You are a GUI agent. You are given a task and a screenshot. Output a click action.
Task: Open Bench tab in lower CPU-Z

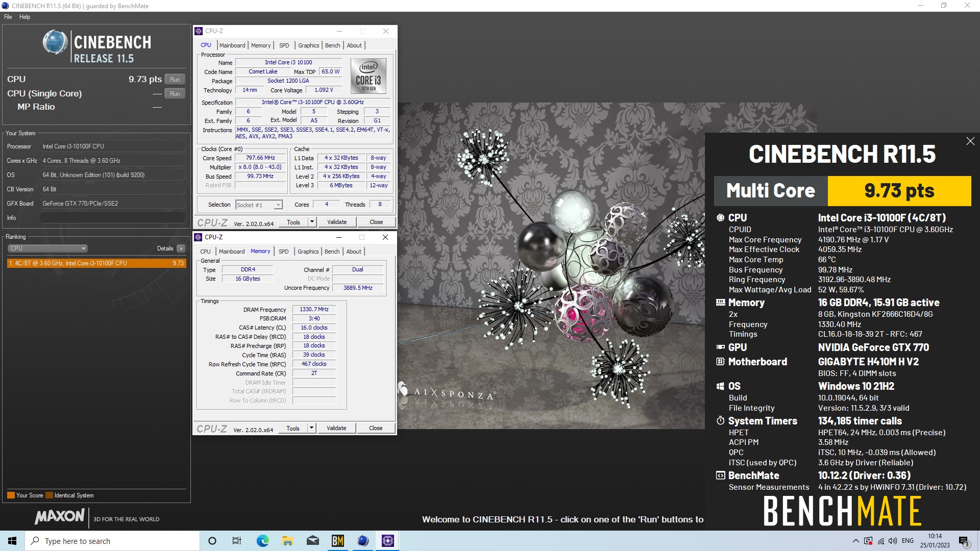click(332, 252)
